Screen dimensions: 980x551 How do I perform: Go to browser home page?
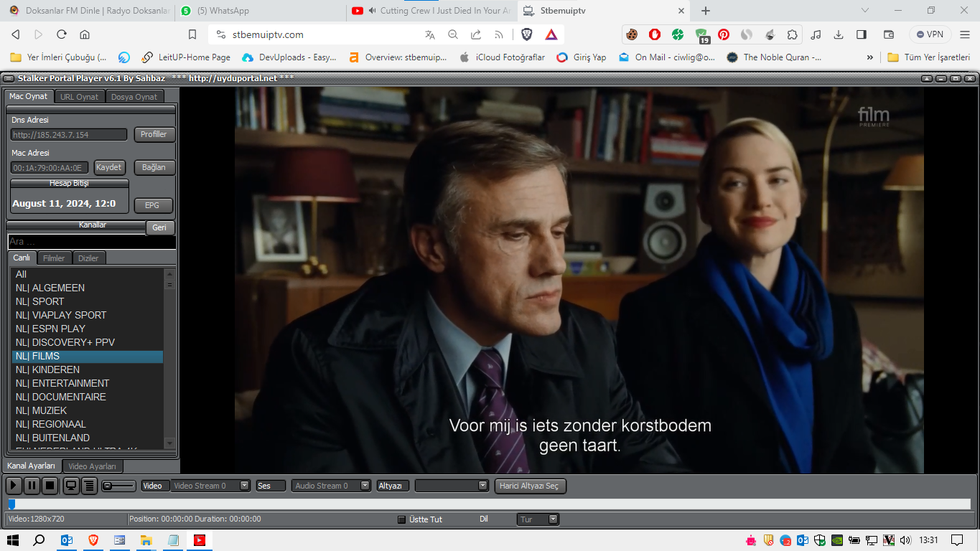coord(85,34)
